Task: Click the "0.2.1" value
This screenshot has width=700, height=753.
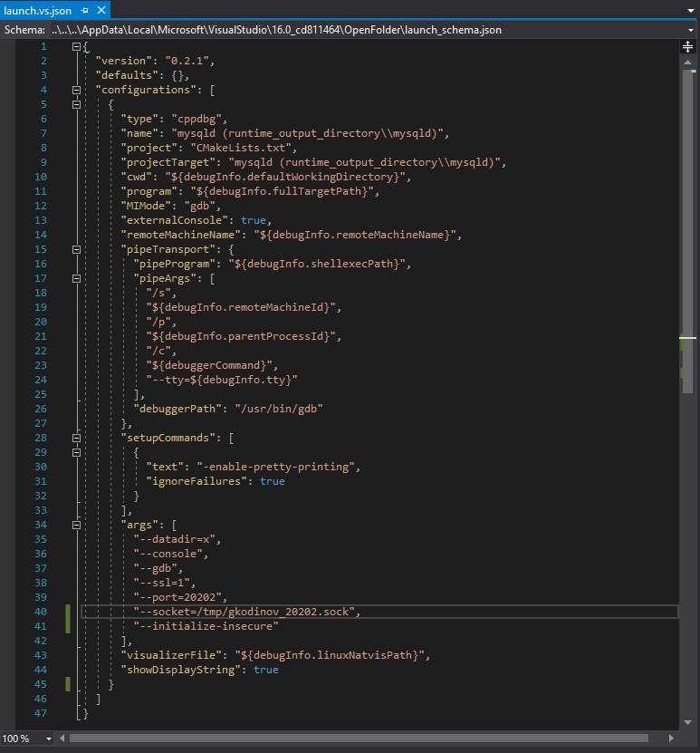Action: coord(187,61)
